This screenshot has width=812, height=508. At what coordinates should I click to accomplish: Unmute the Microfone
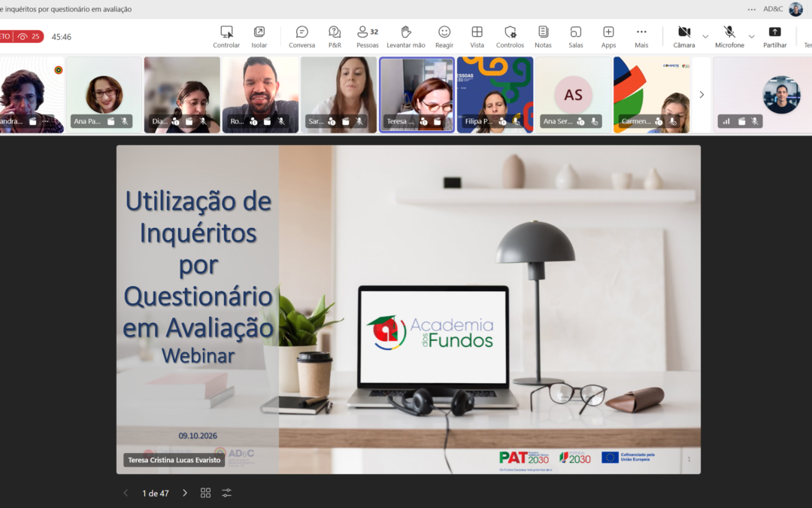[729, 37]
